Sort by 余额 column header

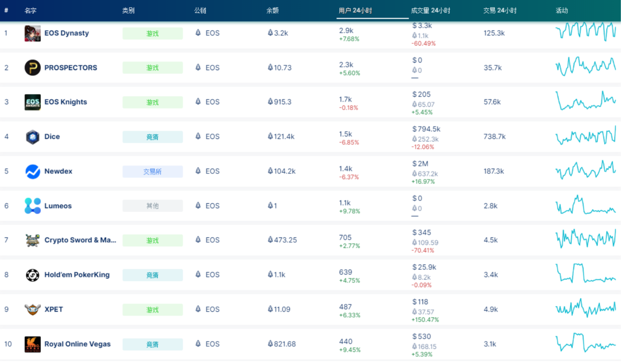(x=272, y=10)
